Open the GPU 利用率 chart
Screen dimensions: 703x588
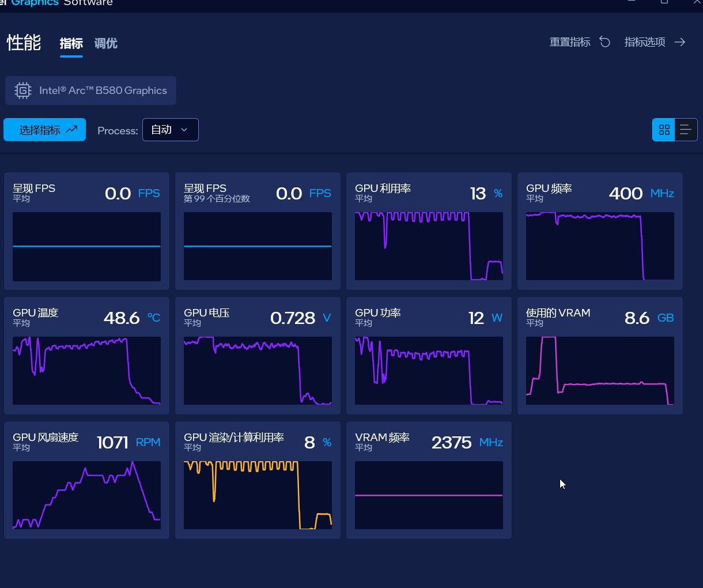(429, 247)
